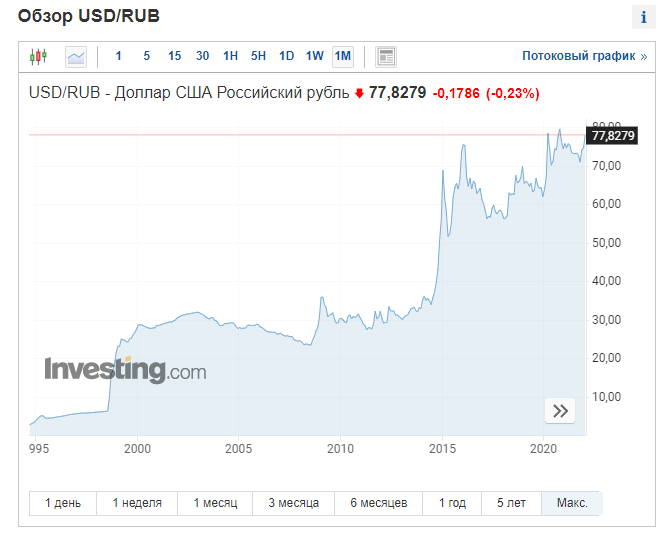Screen dimensions: 667x533
Task: Click the double-arrow scroll-forward button on chart
Action: coord(560,410)
